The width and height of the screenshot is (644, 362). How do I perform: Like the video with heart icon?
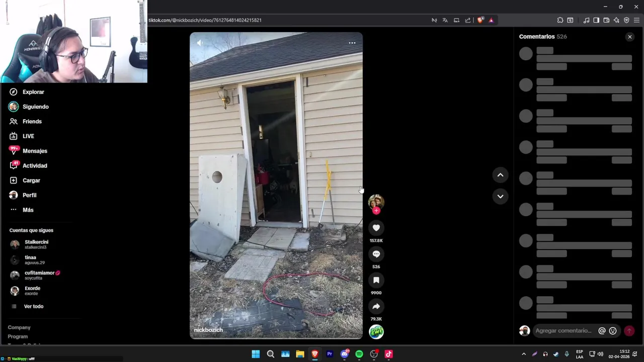point(376,228)
